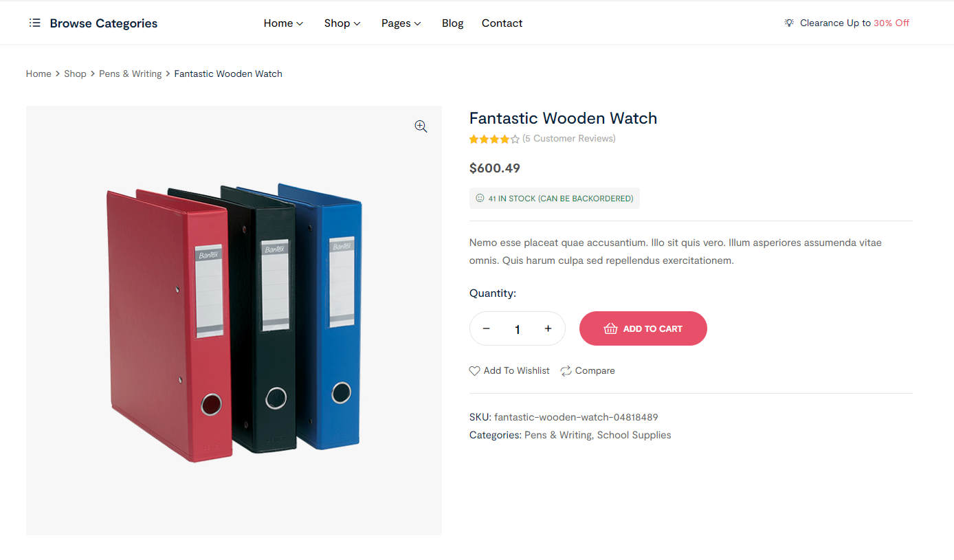Click the compare arrows icon
This screenshot has width=954, height=560.
tap(566, 371)
